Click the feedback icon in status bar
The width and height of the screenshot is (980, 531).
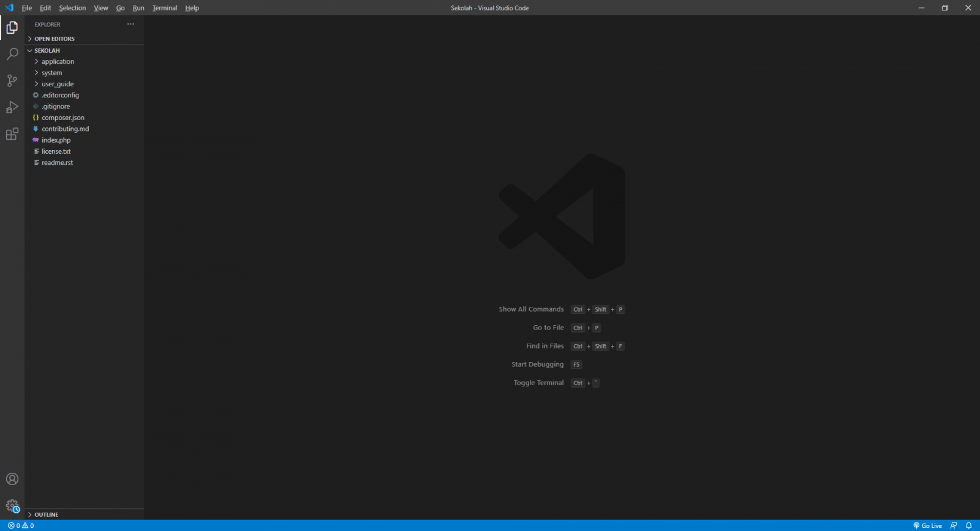(954, 525)
